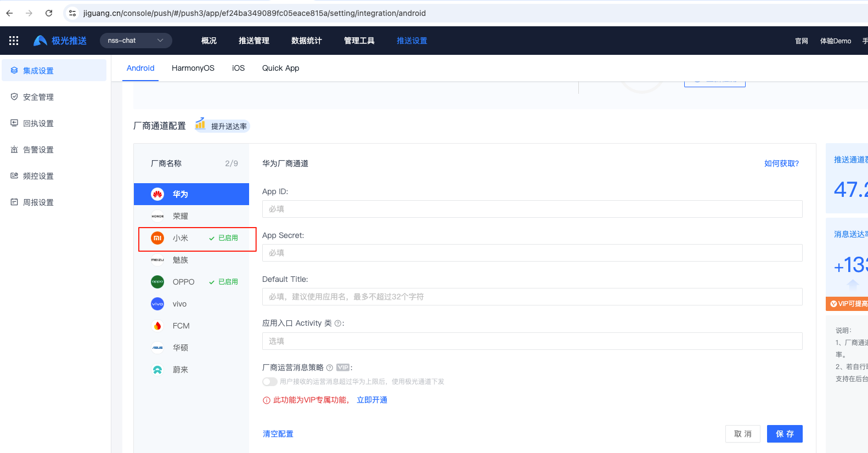Screen dimensions: 868x453
Task: Click the FCM flame icon
Action: 157,326
